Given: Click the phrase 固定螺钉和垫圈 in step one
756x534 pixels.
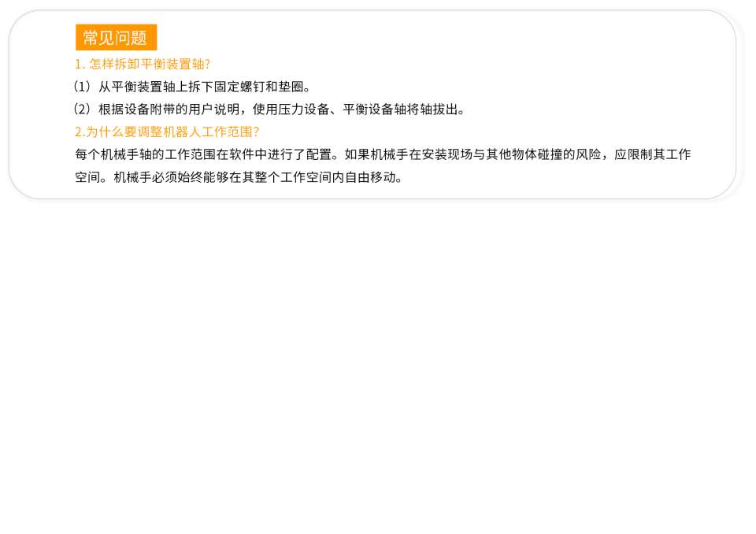Looking at the screenshot, I should tap(259, 87).
